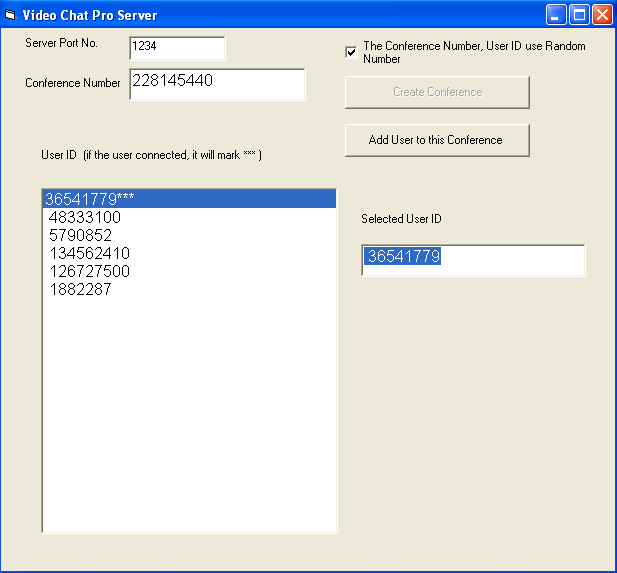Maximize the Video Chat Pro Server window
Viewport: 617px width, 573px height.
579,15
